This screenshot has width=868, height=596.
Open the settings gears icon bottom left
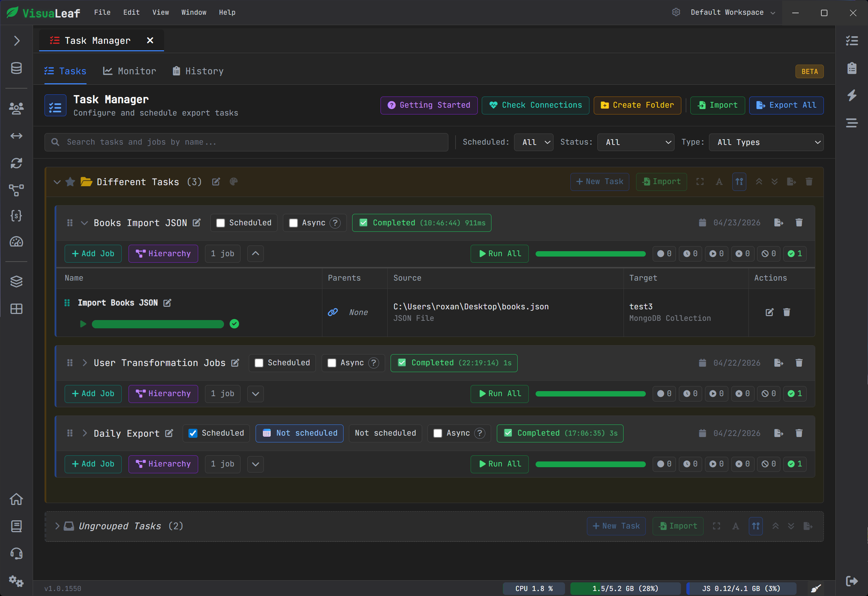click(16, 581)
